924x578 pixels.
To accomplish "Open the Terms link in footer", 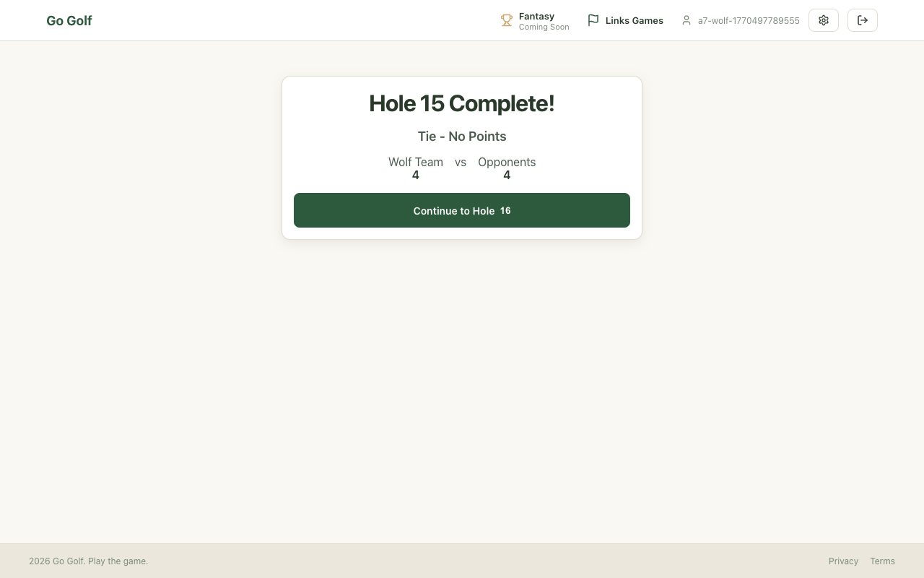I will pyautogui.click(x=882, y=561).
